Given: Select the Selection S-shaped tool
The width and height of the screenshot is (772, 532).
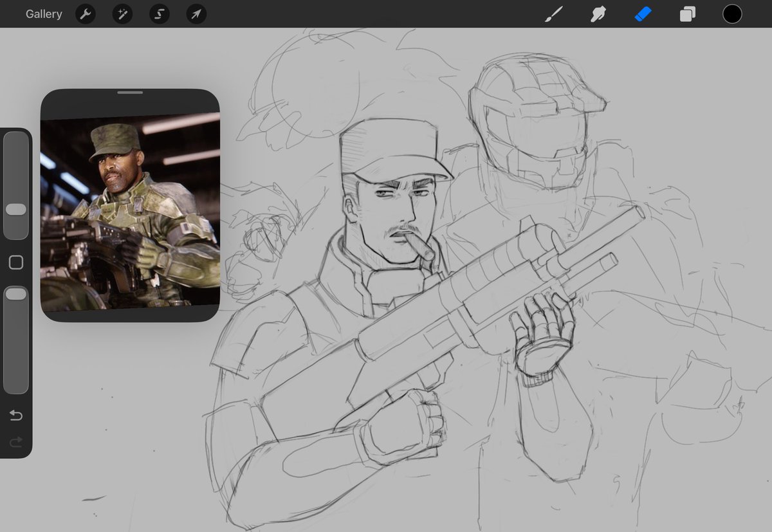Looking at the screenshot, I should [x=159, y=14].
